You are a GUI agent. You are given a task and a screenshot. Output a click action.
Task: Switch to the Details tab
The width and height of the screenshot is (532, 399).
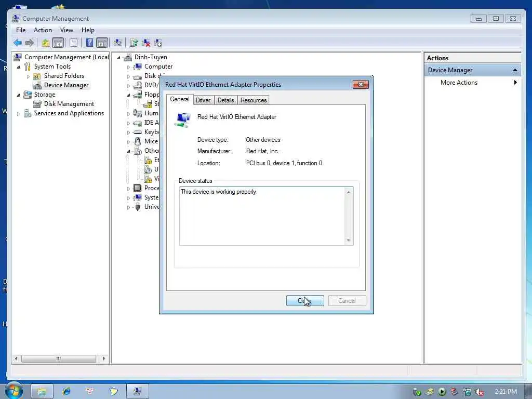[x=225, y=100]
